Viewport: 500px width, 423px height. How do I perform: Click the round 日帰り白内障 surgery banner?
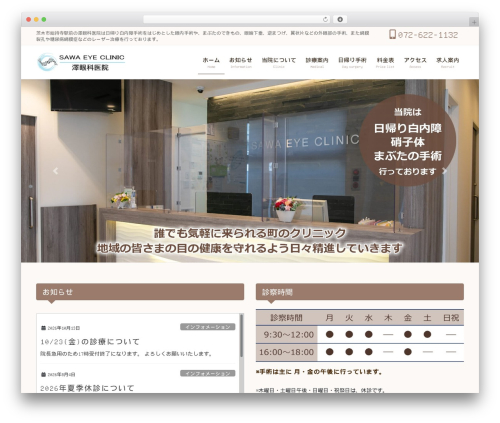coord(408,140)
